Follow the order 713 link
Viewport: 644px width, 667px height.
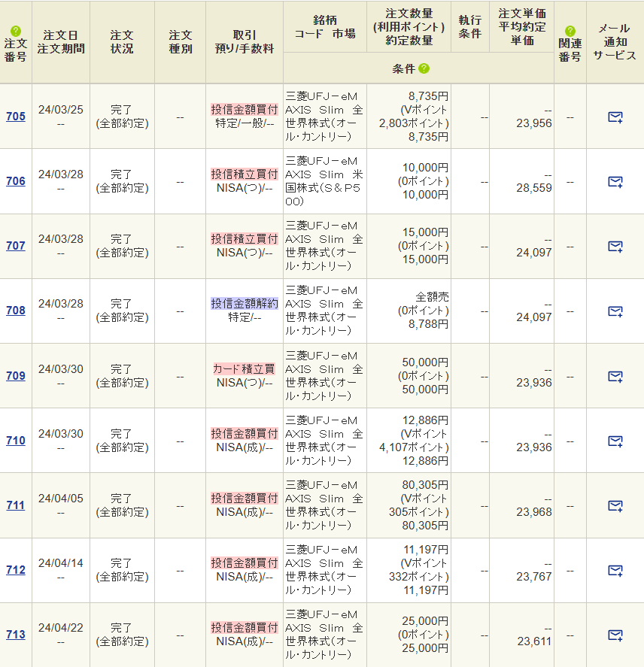point(16,634)
